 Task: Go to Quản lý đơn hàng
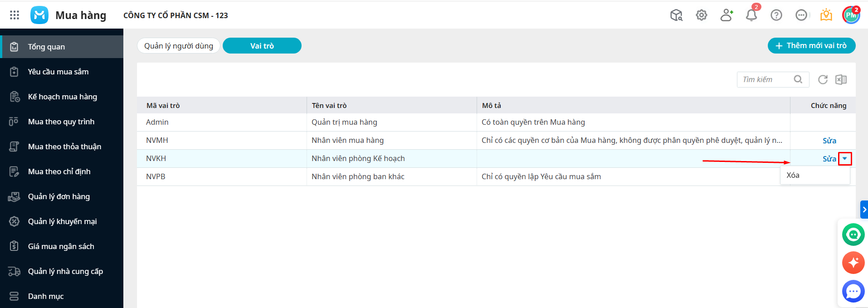click(x=62, y=196)
